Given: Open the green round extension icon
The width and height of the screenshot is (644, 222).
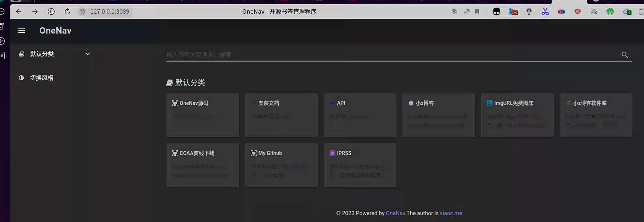Looking at the screenshot, I should (610, 12).
